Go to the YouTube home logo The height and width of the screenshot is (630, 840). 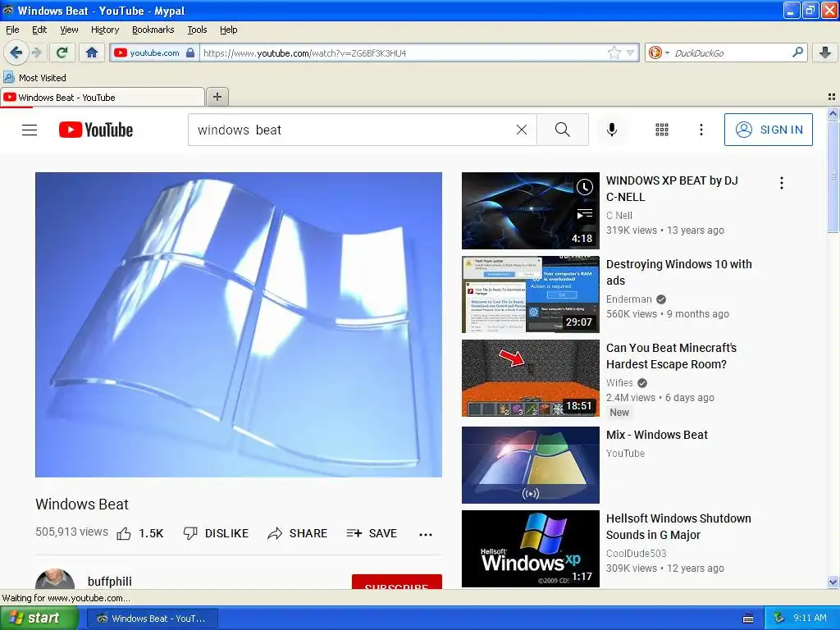click(96, 130)
